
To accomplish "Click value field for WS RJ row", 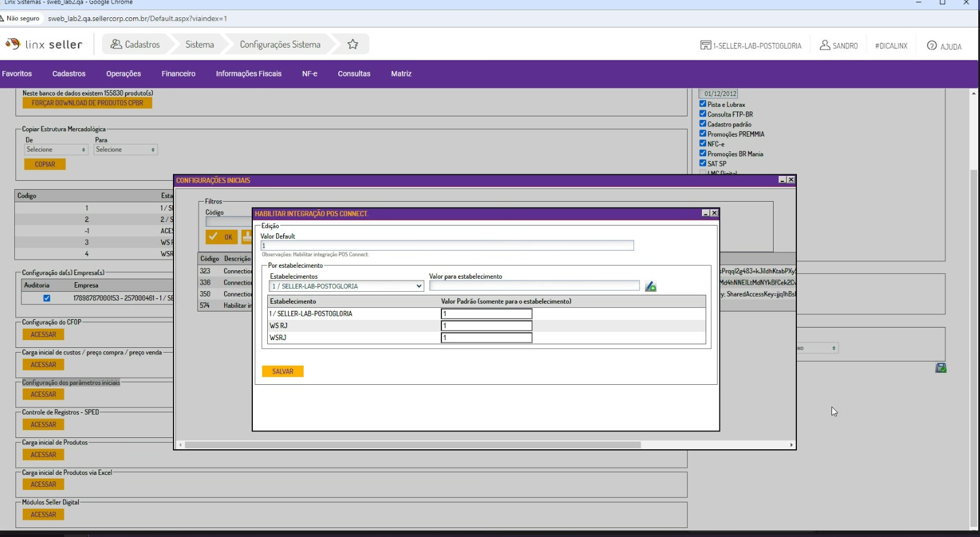I will pos(486,326).
